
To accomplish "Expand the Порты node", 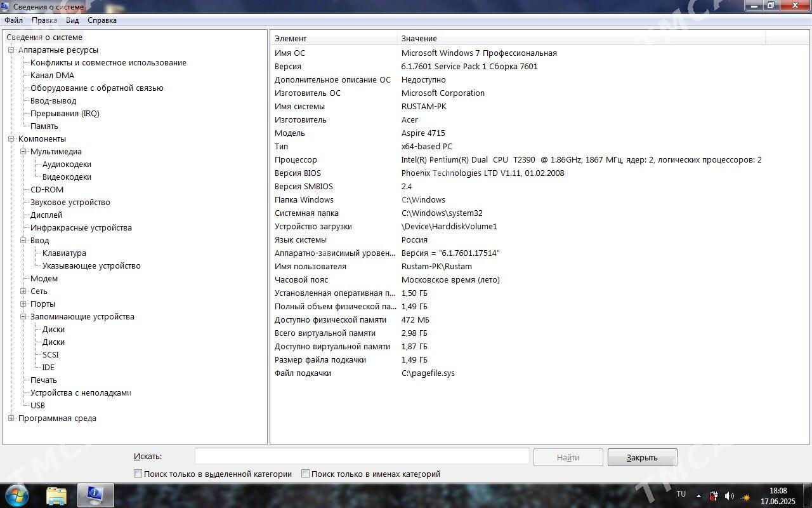I will tap(23, 304).
